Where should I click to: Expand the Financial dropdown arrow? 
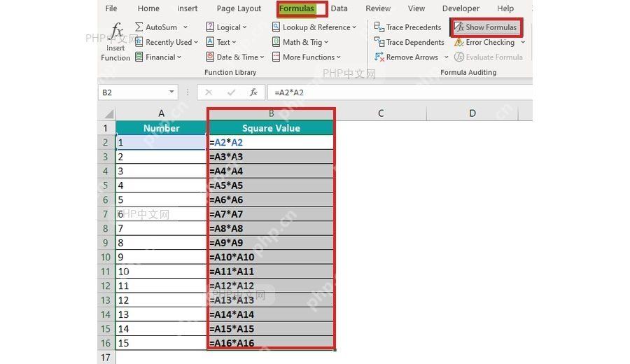coord(179,57)
